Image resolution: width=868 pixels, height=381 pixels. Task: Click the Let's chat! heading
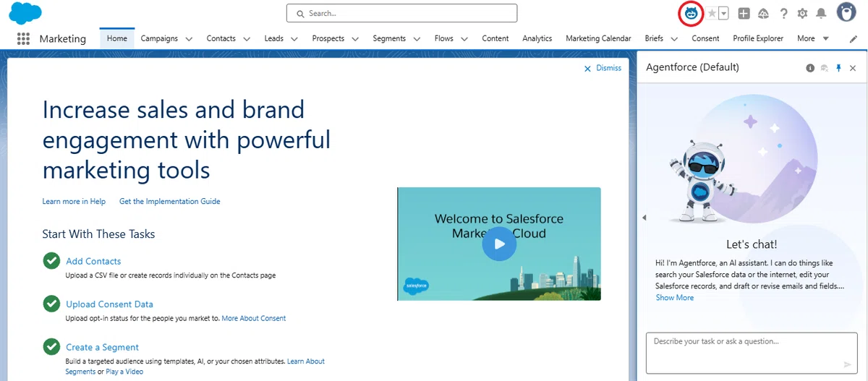752,244
